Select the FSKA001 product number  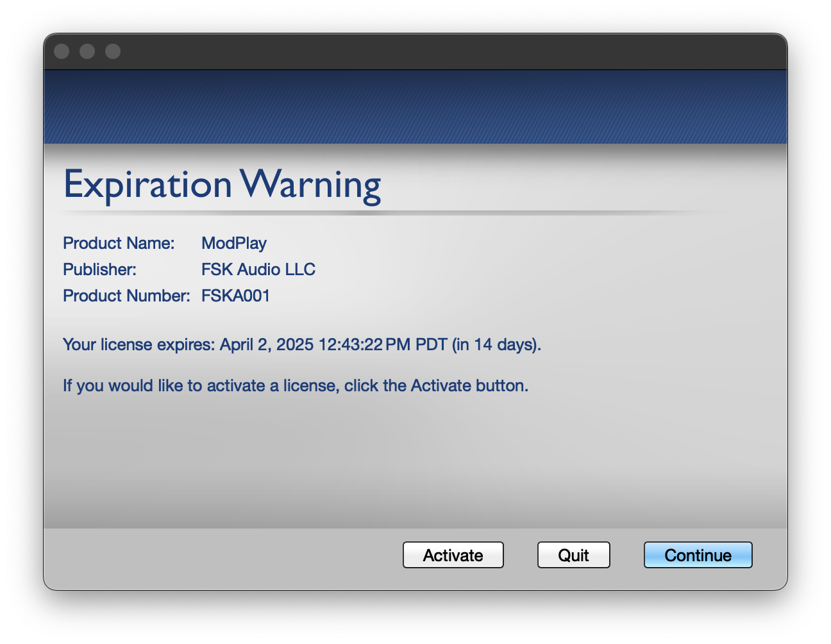[235, 296]
